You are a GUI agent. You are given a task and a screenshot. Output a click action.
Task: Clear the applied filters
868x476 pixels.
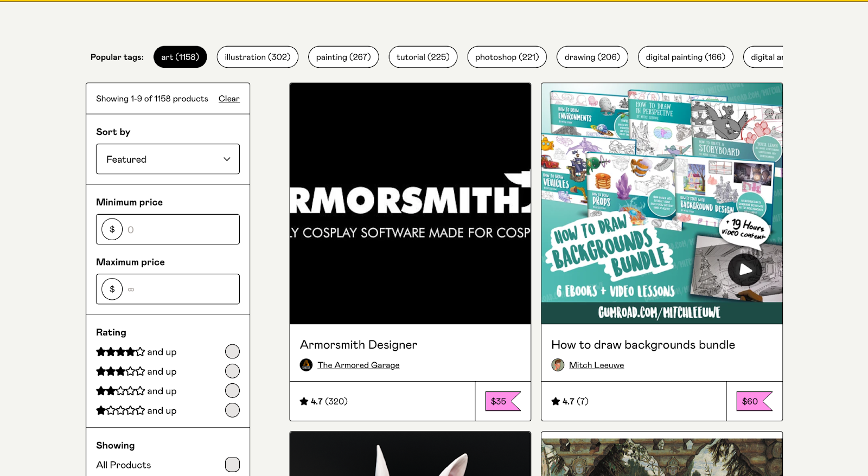(229, 99)
